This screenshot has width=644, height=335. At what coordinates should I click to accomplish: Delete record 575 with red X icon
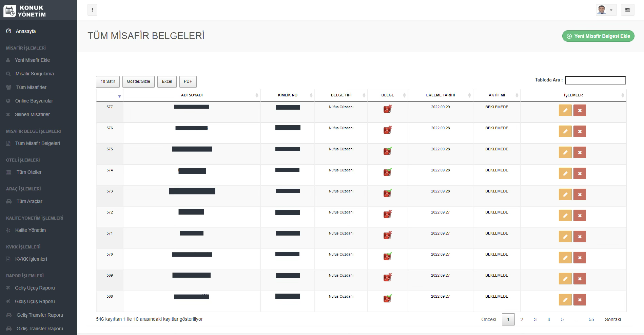580,152
